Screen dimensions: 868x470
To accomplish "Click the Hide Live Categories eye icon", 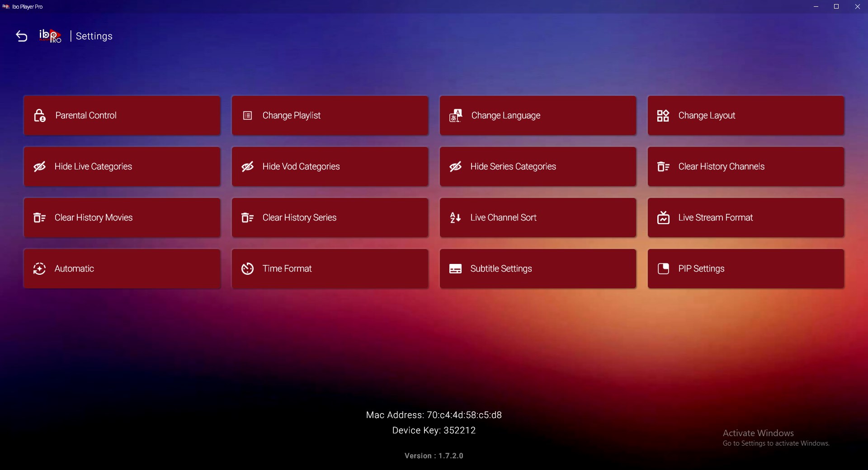I will 39,166.
